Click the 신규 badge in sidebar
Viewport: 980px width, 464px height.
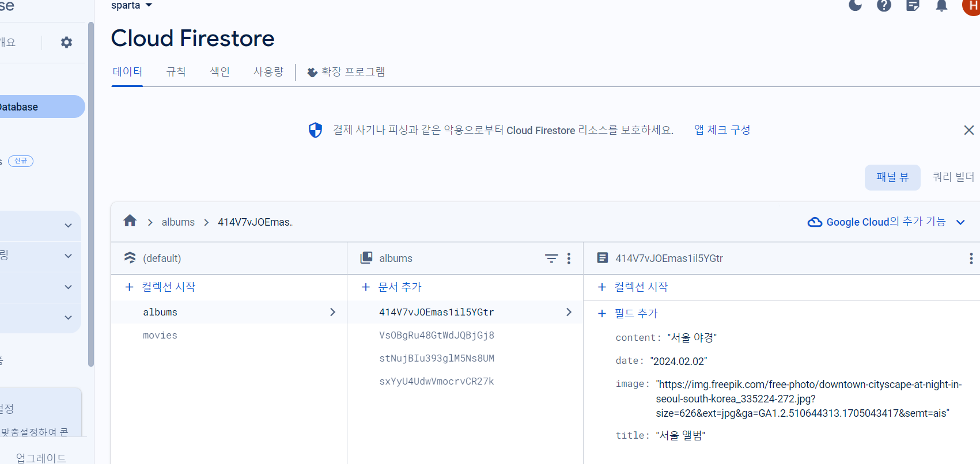[x=21, y=161]
